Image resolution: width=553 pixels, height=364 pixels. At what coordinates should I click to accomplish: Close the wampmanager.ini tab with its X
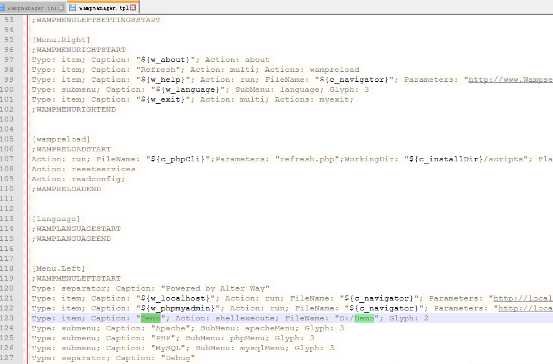coord(62,7)
